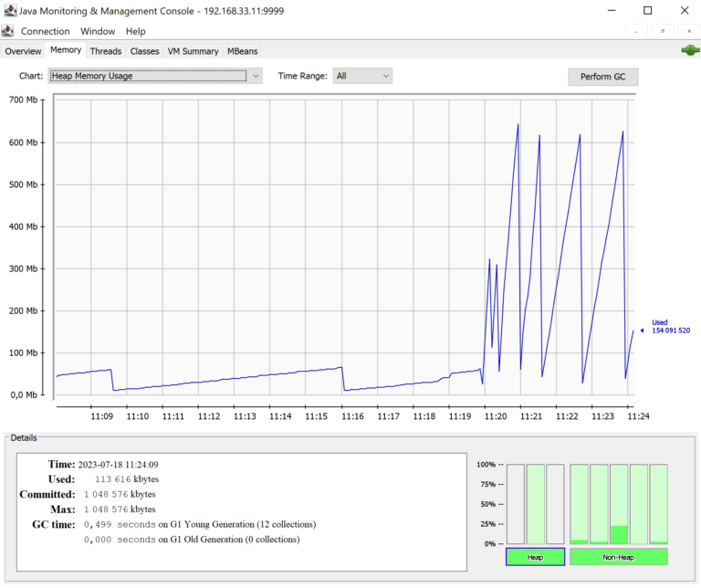Click the green Heap button
Screen dimensions: 701x588
[x=535, y=556]
